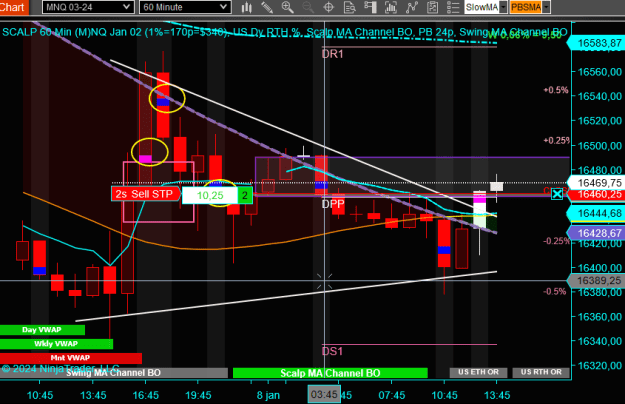This screenshot has height=404, width=625.
Task: Click the 16389,25 gray crosshair price marker
Action: [596, 280]
